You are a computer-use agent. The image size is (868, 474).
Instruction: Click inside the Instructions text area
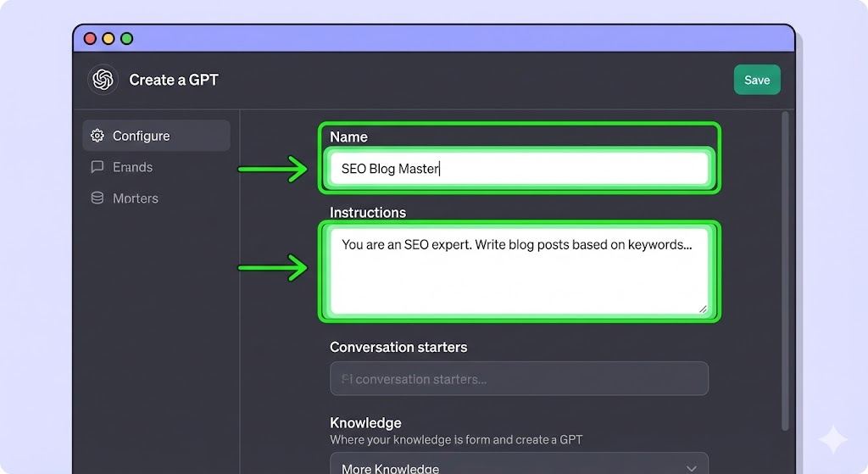[519, 271]
